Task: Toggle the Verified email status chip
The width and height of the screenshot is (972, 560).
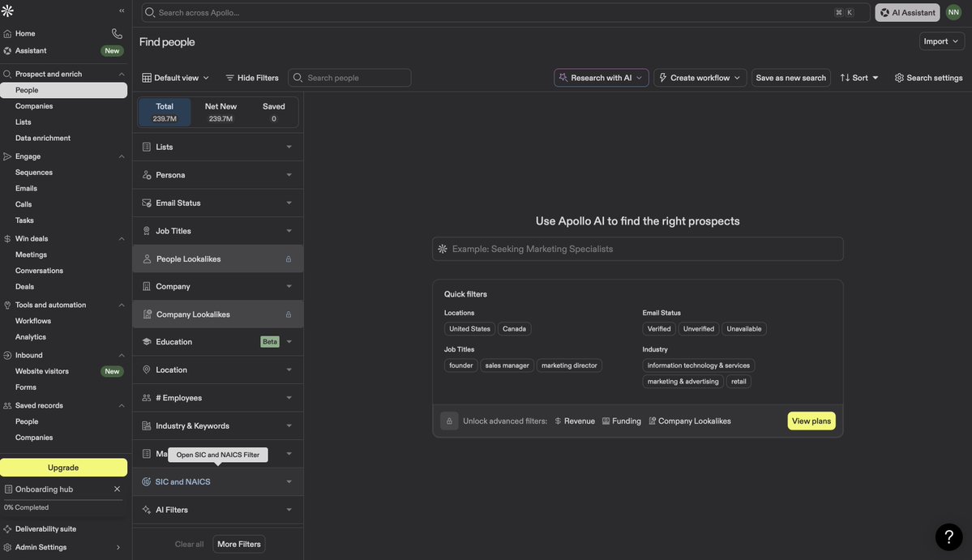Action: pos(659,329)
